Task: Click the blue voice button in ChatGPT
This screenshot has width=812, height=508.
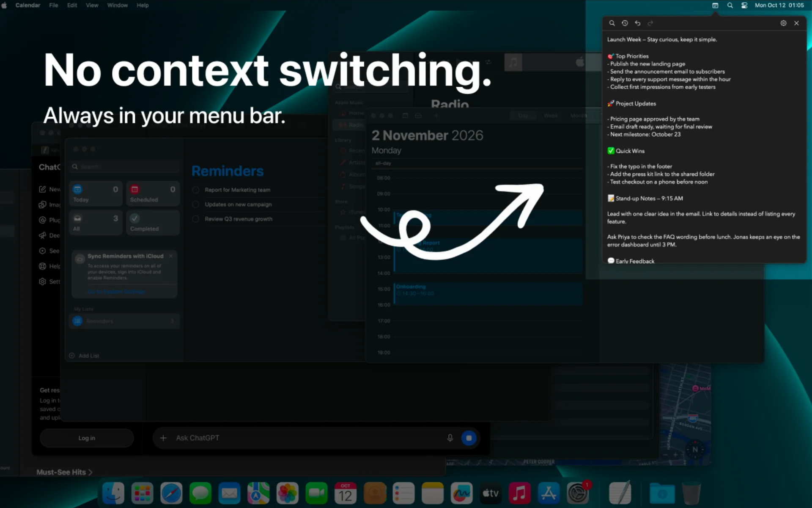Action: [x=469, y=438]
